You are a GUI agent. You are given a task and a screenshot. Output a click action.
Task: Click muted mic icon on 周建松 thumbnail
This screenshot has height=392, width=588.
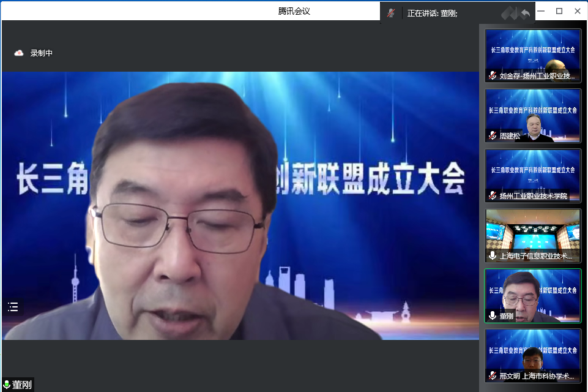click(493, 136)
